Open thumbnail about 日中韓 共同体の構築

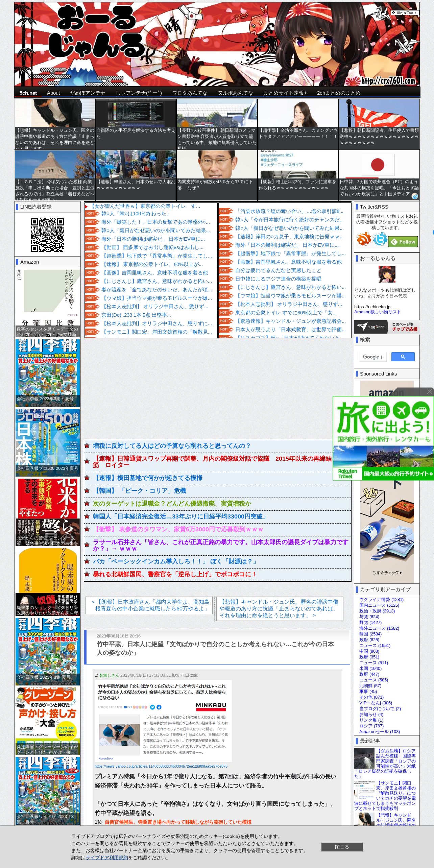tap(379, 175)
